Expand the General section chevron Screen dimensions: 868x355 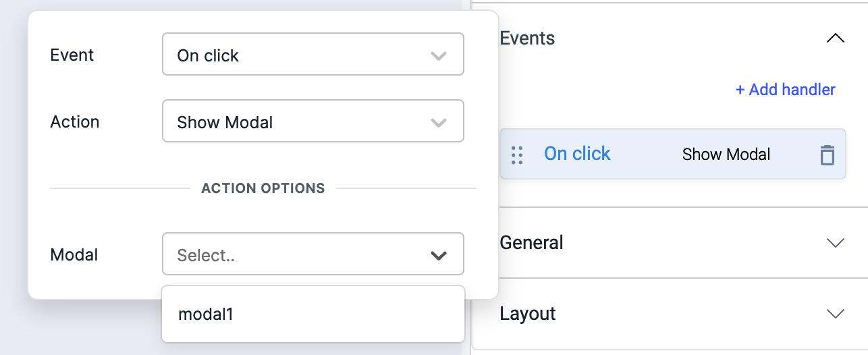tap(835, 243)
